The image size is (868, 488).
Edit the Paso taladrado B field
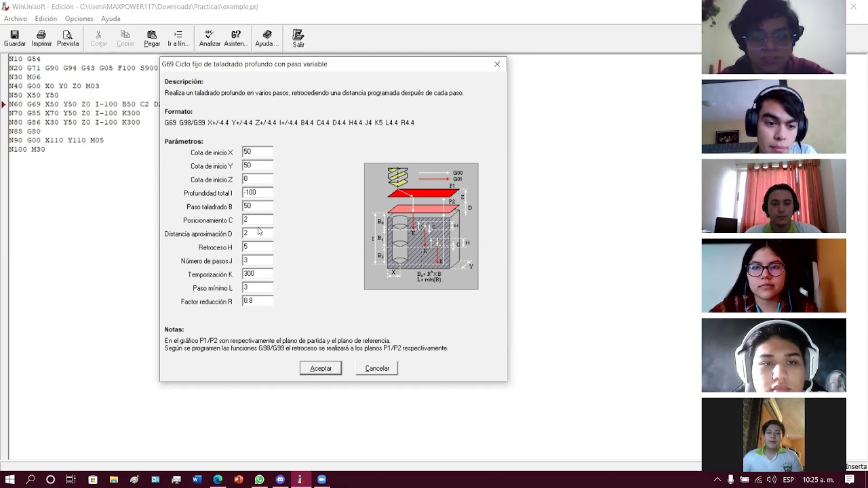click(258, 206)
